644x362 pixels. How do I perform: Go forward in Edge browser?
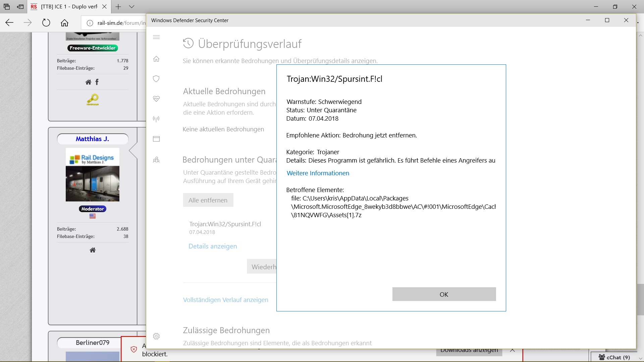(x=28, y=23)
